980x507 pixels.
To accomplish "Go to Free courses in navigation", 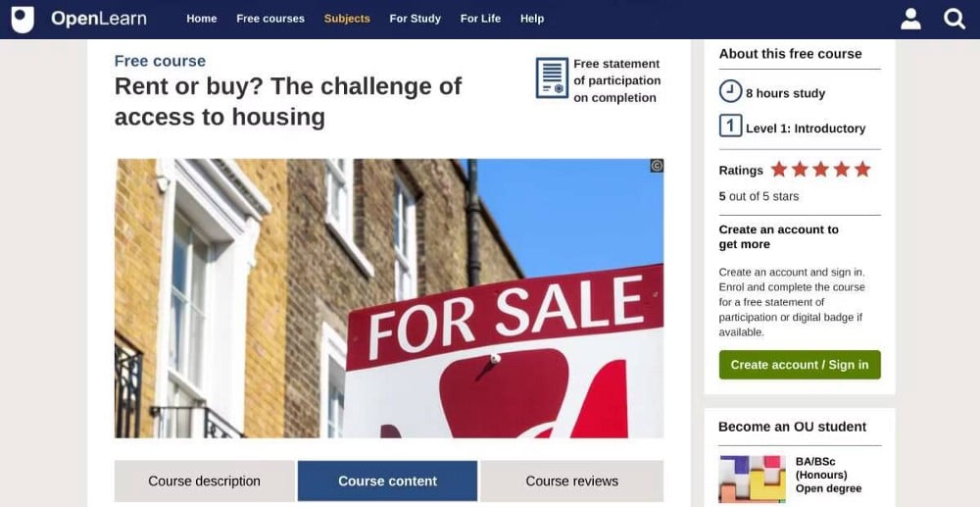I will click(x=270, y=19).
